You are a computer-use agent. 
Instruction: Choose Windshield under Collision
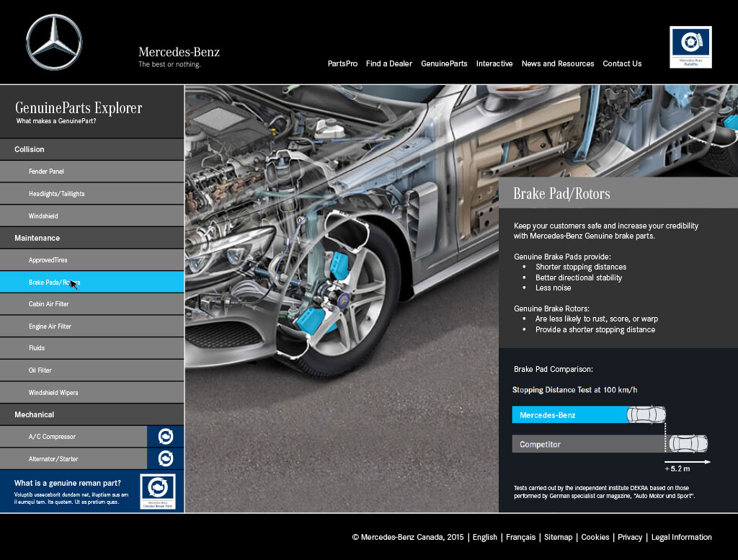pos(92,216)
